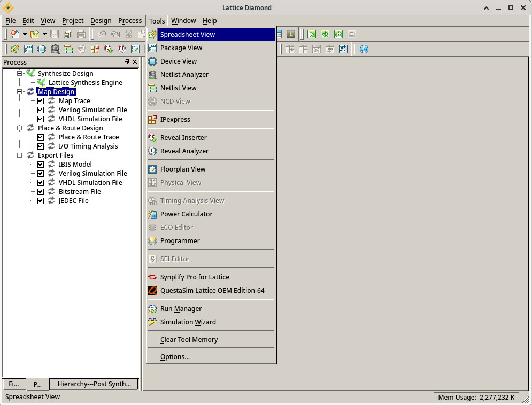Click the Redo toolbar icon
The width and height of the screenshot is (532, 405).
tap(115, 34)
